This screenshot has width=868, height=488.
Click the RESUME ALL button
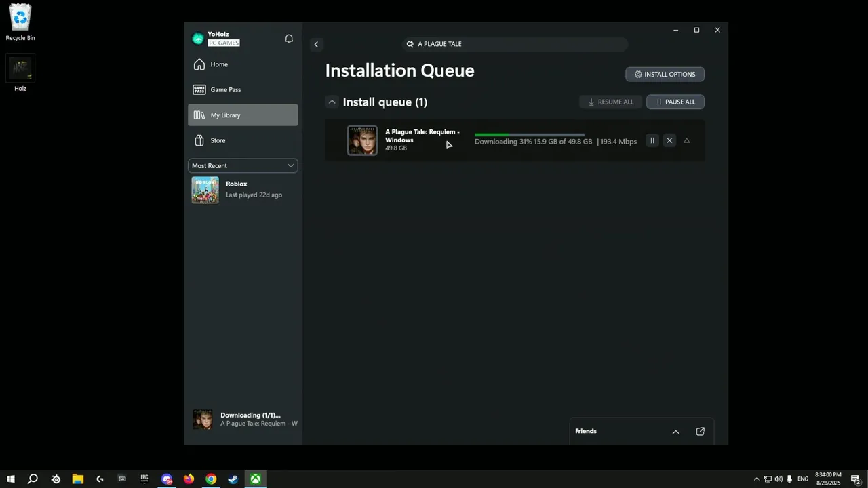[x=610, y=102]
